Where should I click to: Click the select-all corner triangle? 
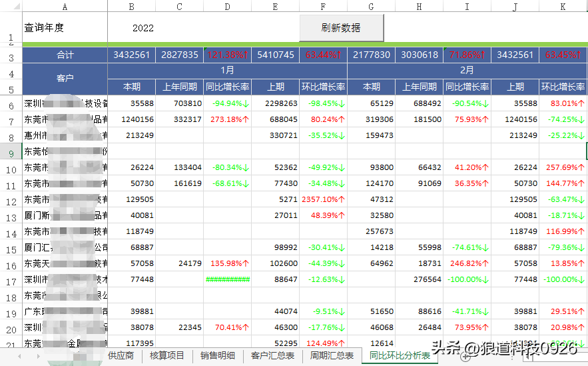tap(17, 6)
